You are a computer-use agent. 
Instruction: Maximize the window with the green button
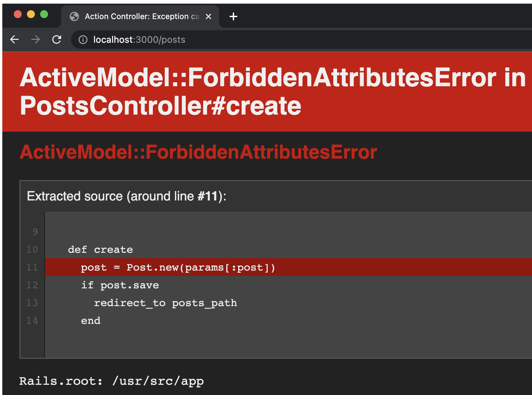[44, 14]
